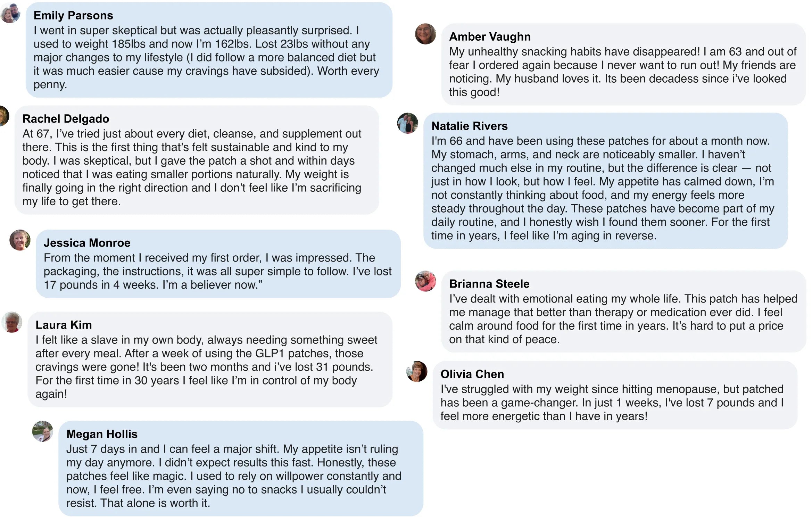The image size is (812, 521).
Task: Click Emily Parsons' profile picture
Action: (x=10, y=14)
